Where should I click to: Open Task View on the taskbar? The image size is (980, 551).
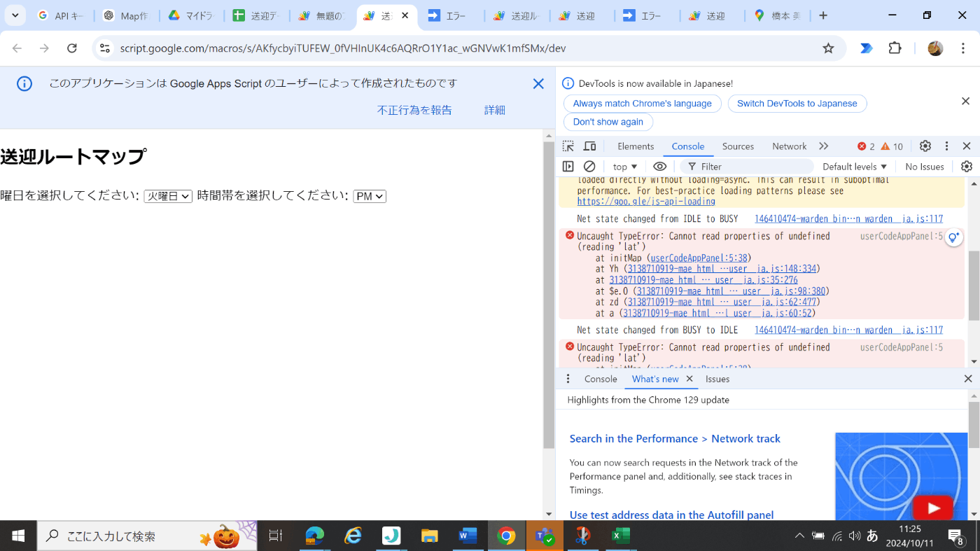click(275, 536)
